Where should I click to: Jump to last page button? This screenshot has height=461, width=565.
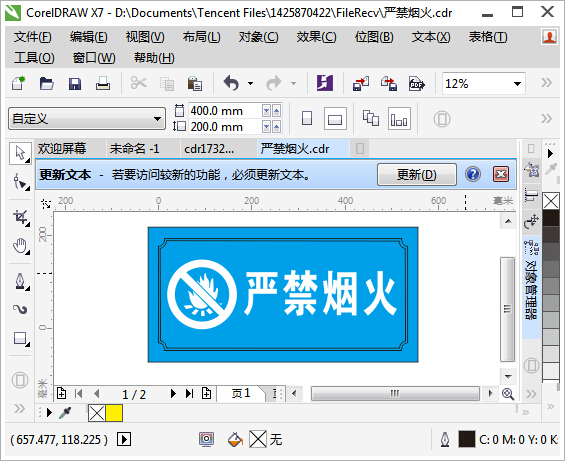(x=190, y=394)
